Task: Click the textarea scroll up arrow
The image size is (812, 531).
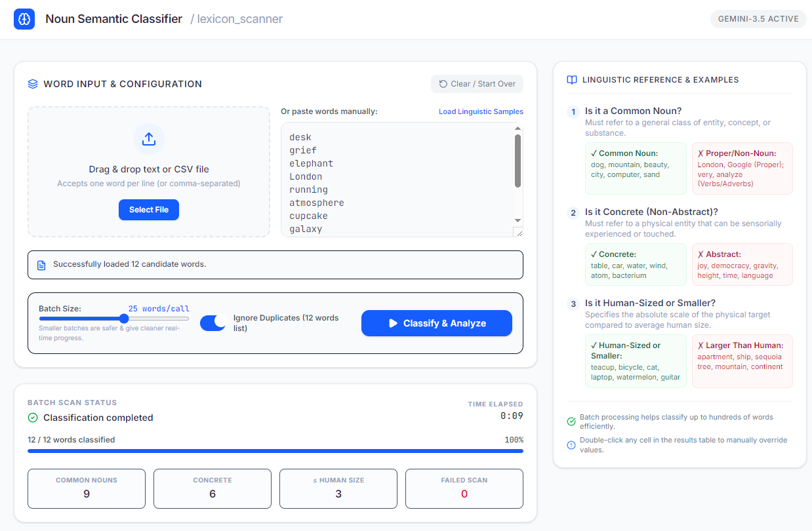Action: click(518, 128)
